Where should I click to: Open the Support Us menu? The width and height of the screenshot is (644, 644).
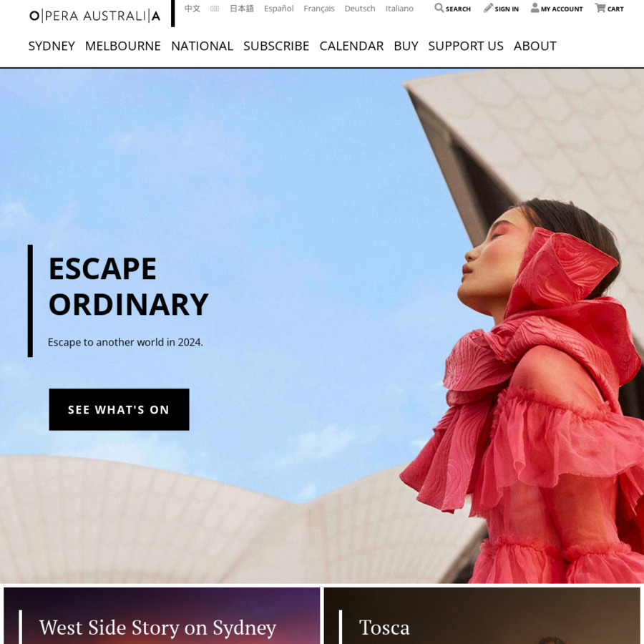coord(465,46)
